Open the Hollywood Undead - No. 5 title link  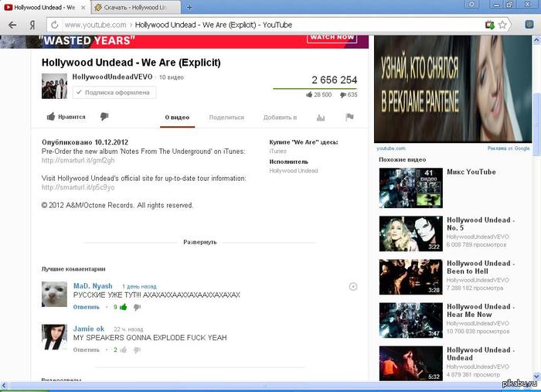(481, 224)
